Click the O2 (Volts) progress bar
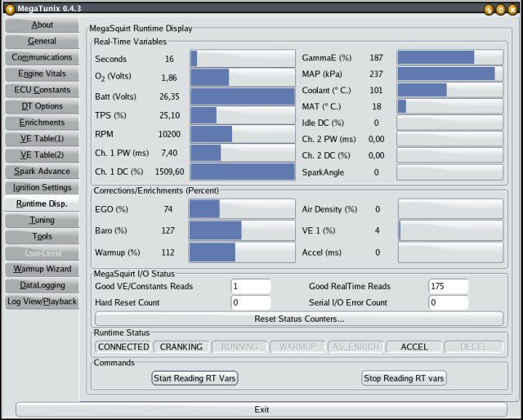Screen dimensions: 523x420 pos(243,78)
